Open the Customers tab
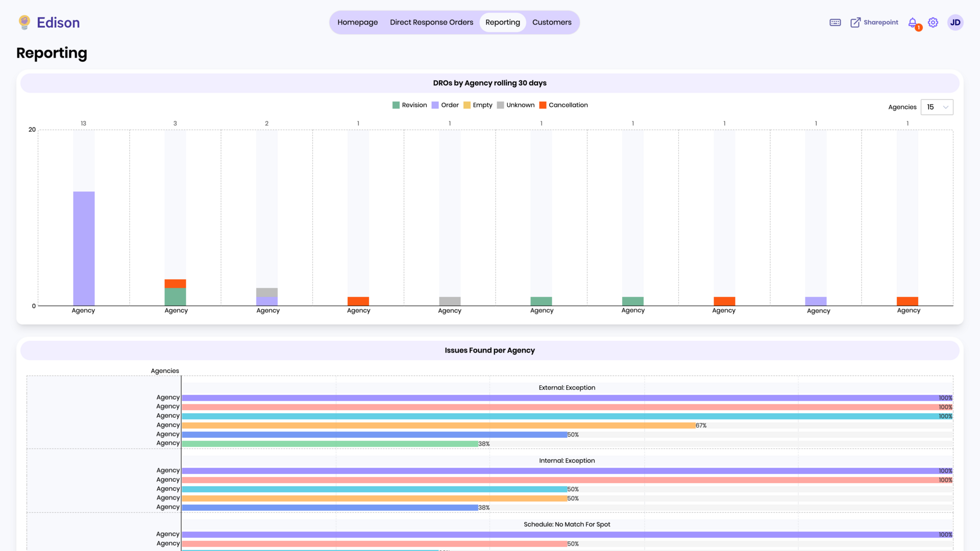This screenshot has width=980, height=551. [x=552, y=22]
